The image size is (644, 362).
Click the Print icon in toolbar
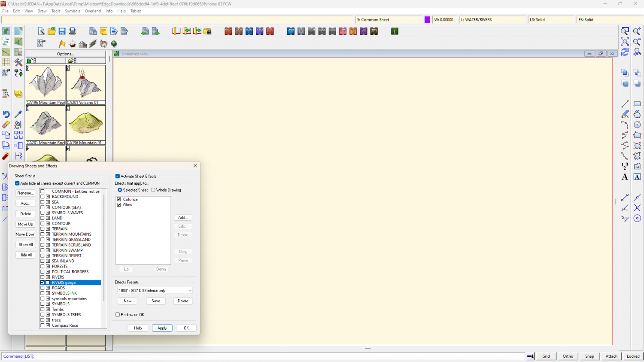[x=73, y=31]
